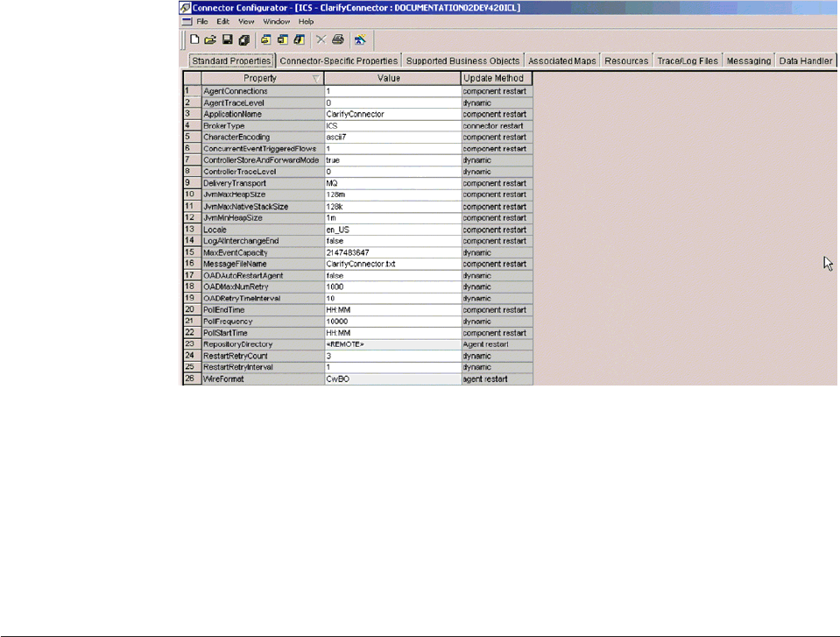Click the agent restart cell for WireFormat
This screenshot has width=840, height=637.
tap(497, 379)
